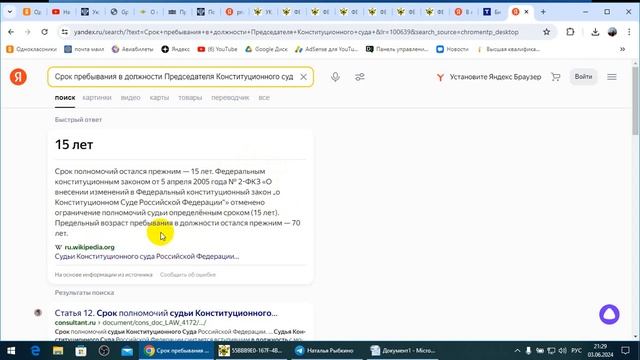This screenshot has width=640, height=360.
Task: Open the почта мэил bookmark
Action: (84, 49)
